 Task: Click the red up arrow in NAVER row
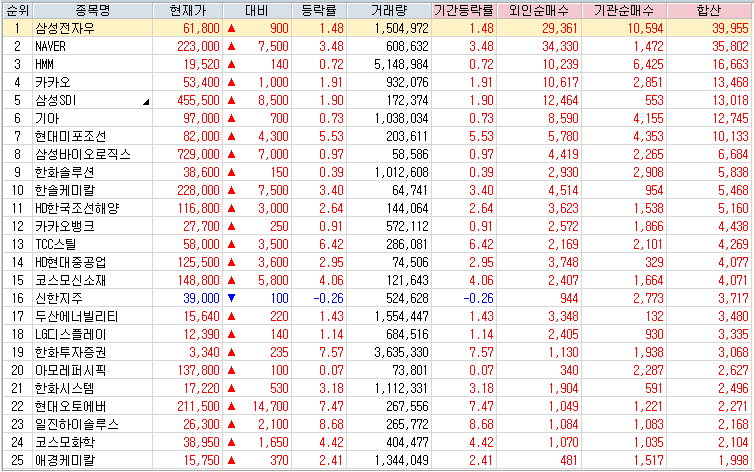pos(231,47)
